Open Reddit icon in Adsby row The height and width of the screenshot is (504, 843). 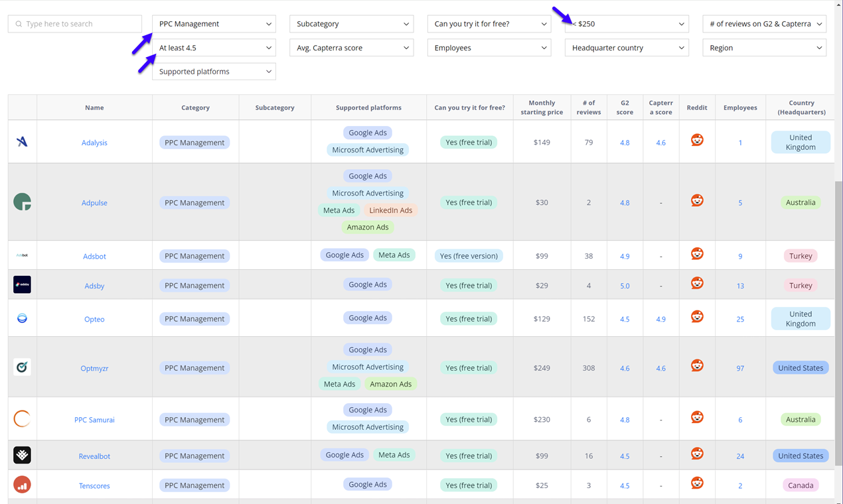point(697,283)
